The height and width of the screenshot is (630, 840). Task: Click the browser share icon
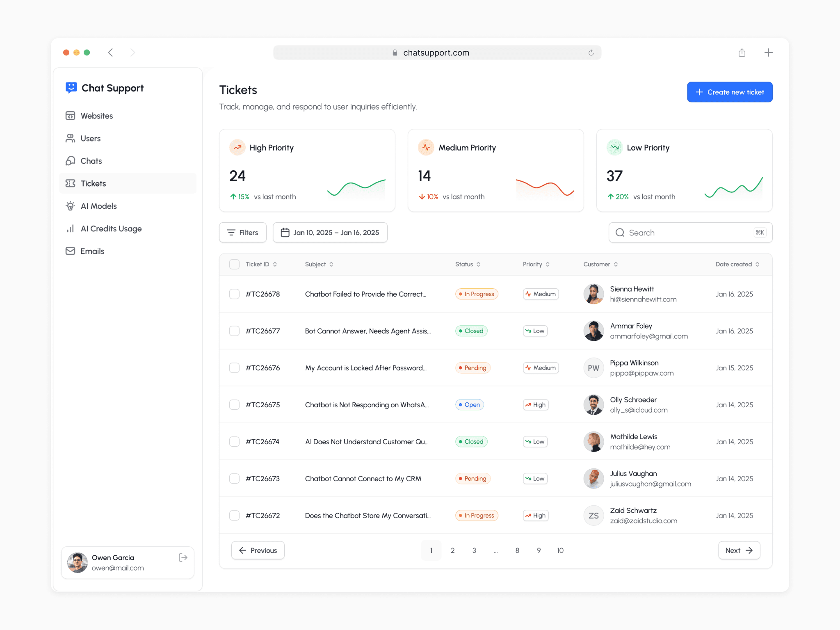pos(742,52)
